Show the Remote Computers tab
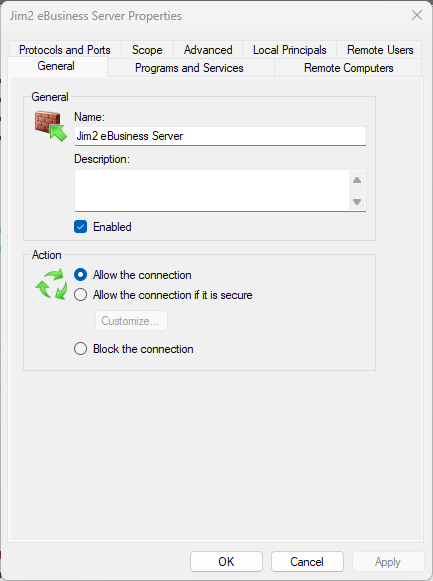 (x=348, y=68)
